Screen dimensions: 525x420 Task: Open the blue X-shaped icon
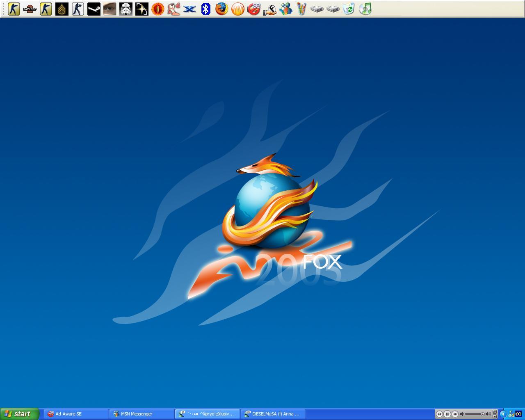click(x=189, y=9)
